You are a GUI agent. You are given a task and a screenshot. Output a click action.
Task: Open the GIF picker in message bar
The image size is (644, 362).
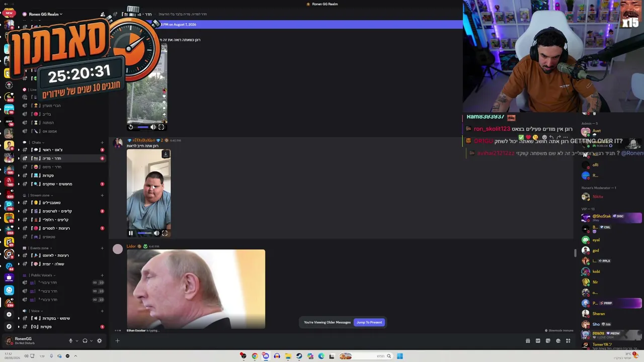[538, 341]
